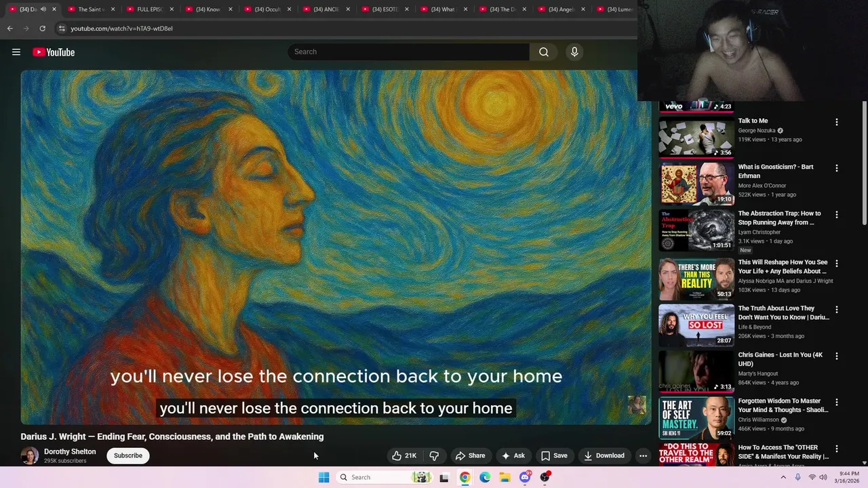
Task: Open options for The Abstraction Trap video
Action: click(836, 215)
